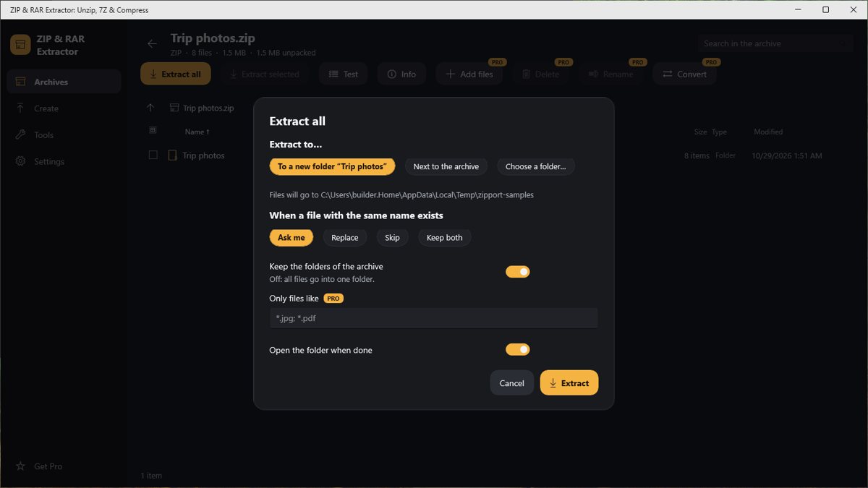
Task: Select Keep both for existing files
Action: click(445, 237)
